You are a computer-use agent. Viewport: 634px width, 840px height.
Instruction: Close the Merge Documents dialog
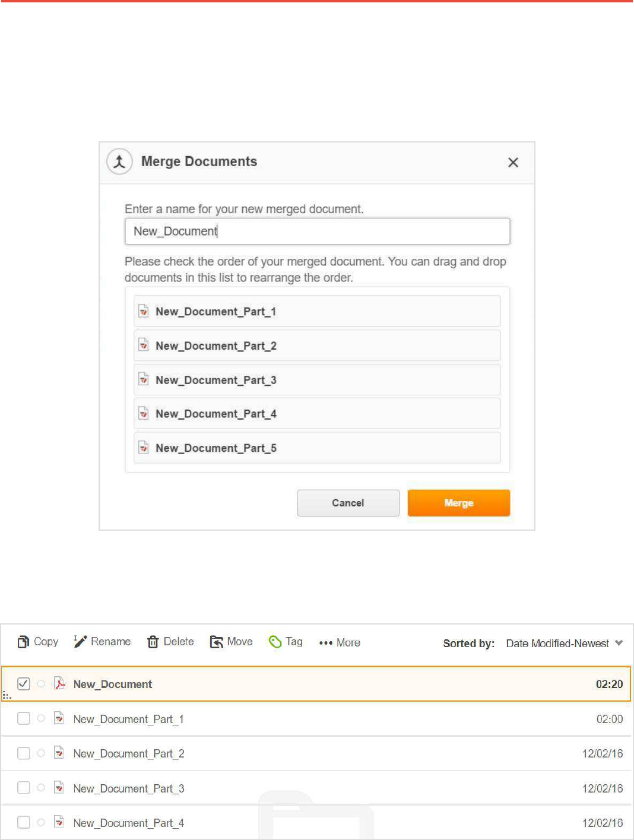click(513, 162)
